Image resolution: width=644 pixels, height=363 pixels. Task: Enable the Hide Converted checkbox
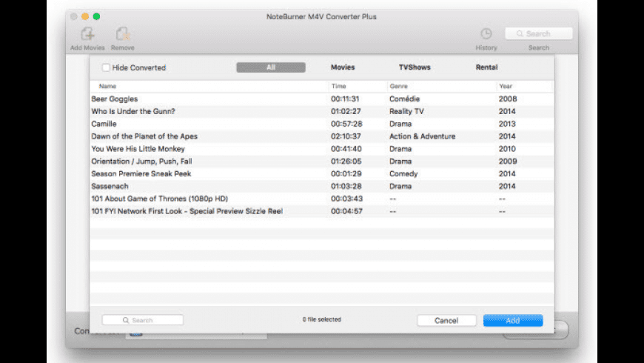coord(107,67)
